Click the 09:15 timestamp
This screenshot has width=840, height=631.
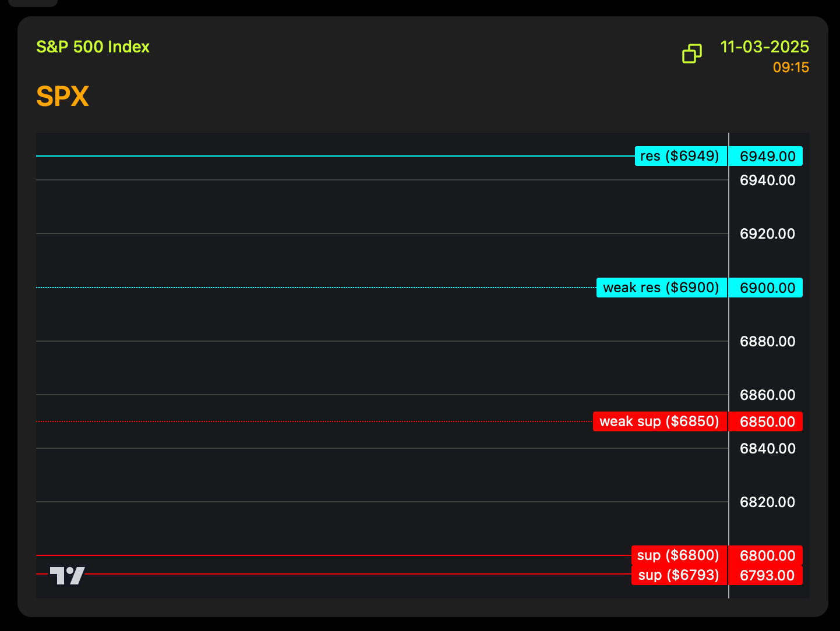[x=790, y=68]
